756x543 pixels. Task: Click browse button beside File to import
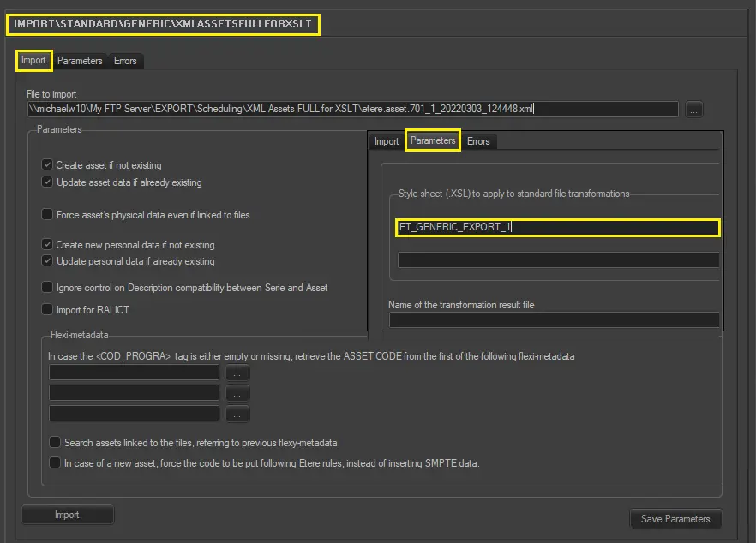(694, 110)
